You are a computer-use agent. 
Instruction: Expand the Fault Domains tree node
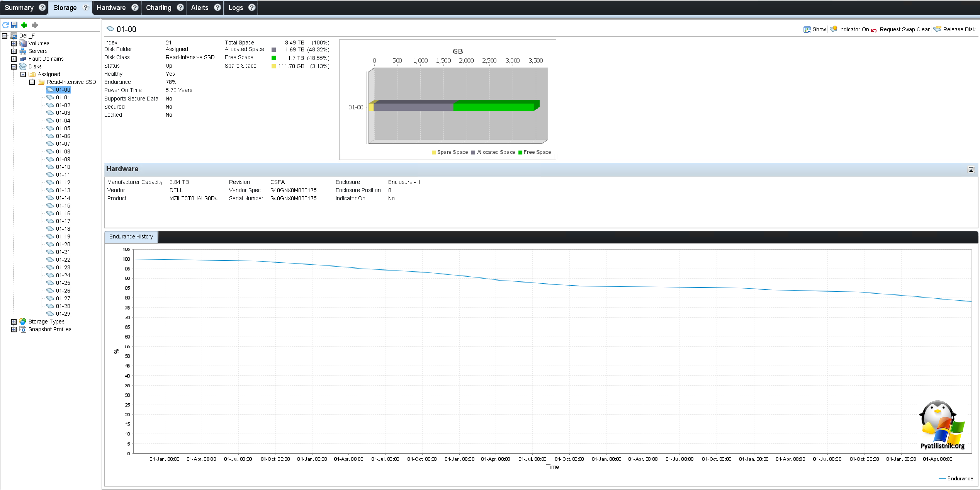coord(14,59)
